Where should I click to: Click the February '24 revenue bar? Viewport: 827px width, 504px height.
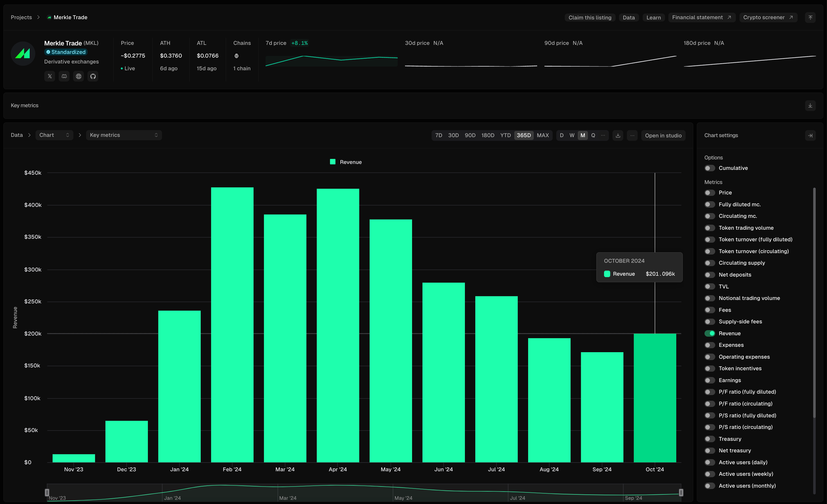pyautogui.click(x=232, y=325)
